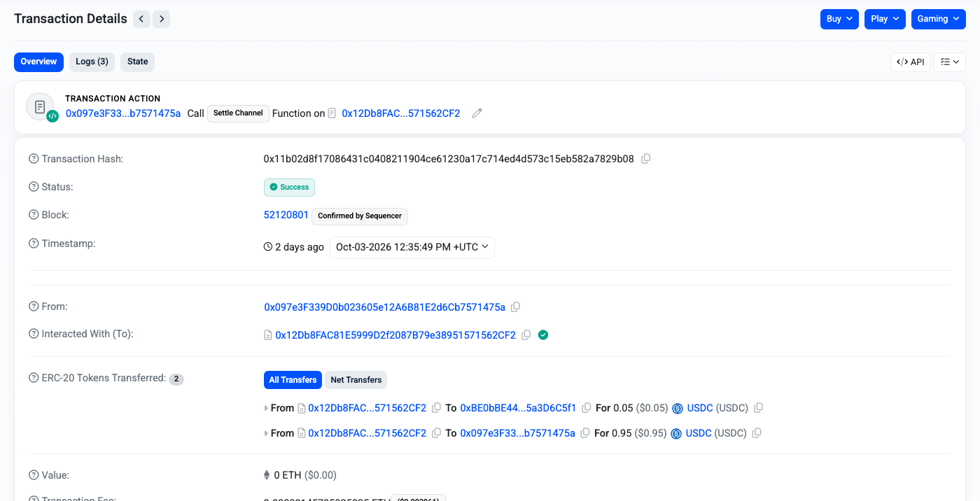This screenshot has width=980, height=501.
Task: Click the help icon next to Block
Action: [34, 215]
